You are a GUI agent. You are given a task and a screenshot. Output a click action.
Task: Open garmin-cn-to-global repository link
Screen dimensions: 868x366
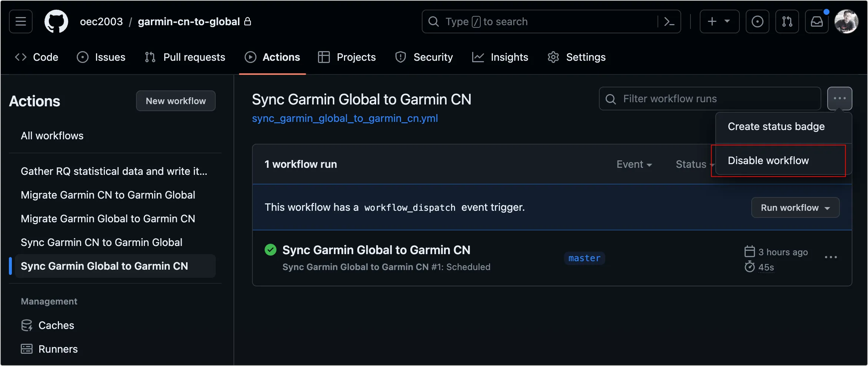[x=189, y=21]
